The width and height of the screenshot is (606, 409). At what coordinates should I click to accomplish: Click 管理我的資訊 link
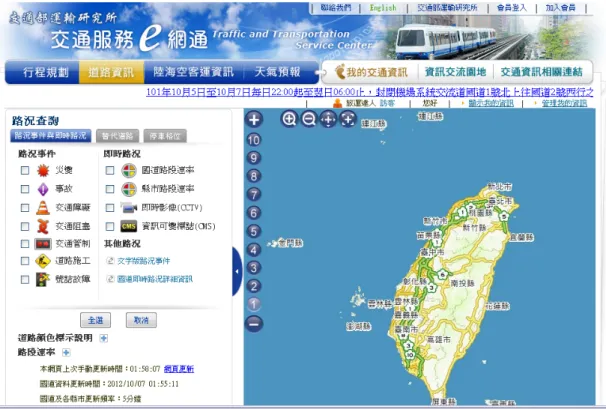point(564,103)
